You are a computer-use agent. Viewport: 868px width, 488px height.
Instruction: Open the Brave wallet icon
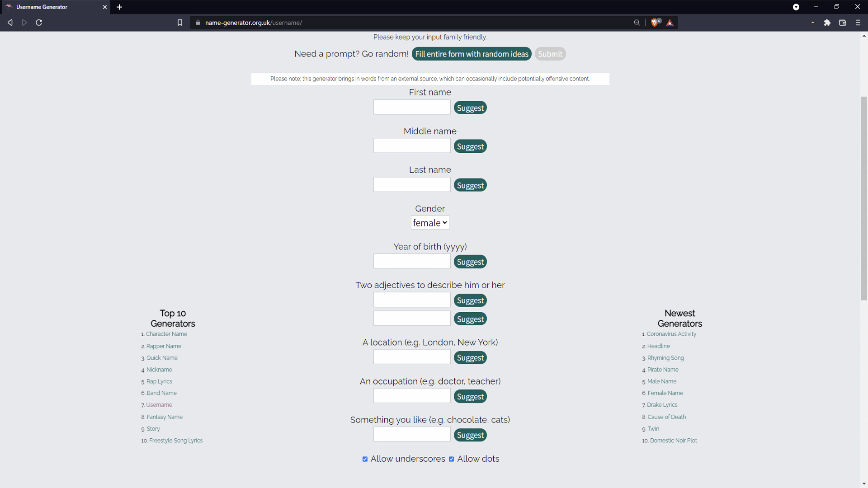point(843,23)
